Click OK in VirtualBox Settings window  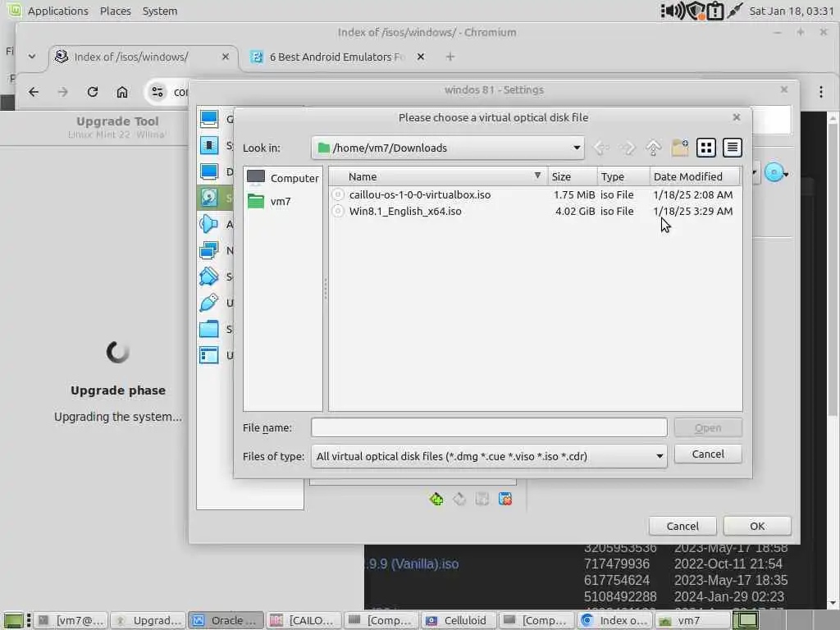[757, 526]
